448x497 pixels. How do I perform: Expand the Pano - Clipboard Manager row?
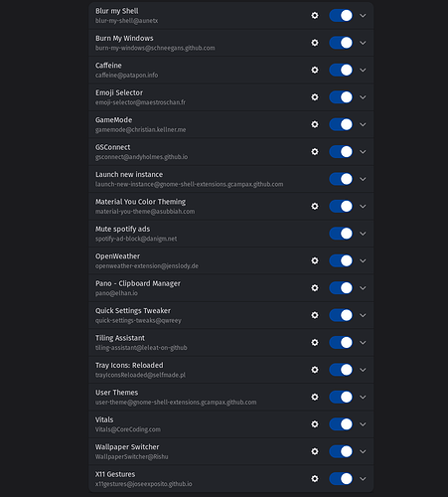click(363, 288)
